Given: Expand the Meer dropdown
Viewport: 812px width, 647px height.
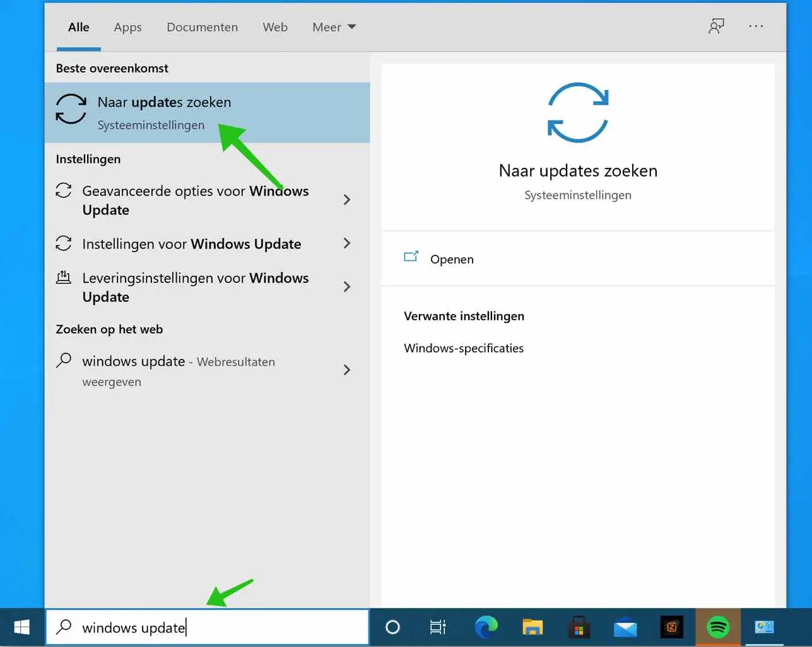Looking at the screenshot, I should pyautogui.click(x=334, y=27).
